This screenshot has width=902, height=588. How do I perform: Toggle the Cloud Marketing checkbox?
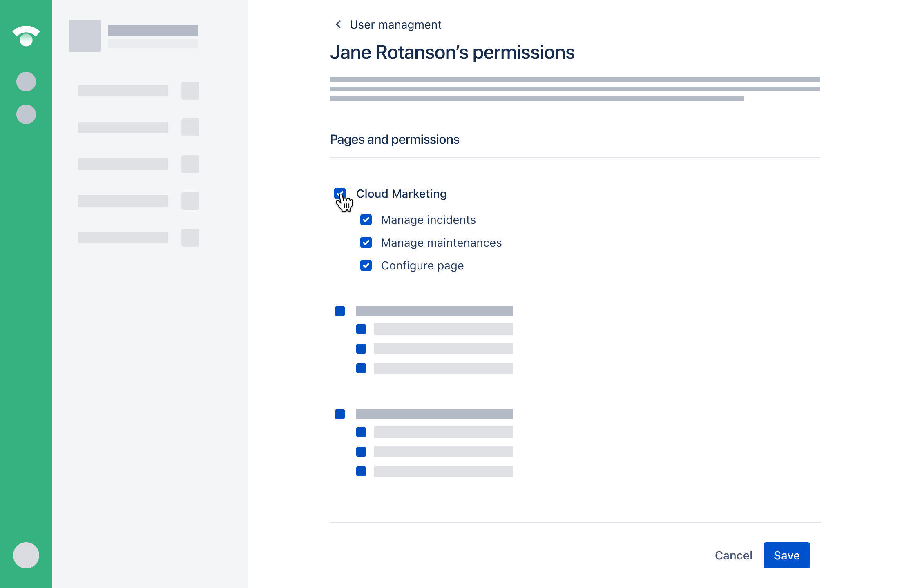point(340,194)
